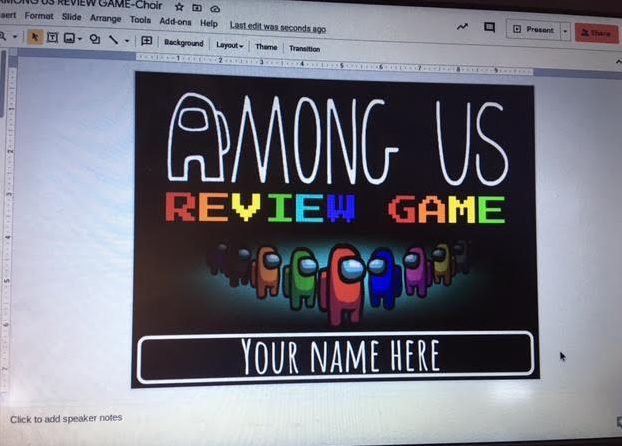Pick the Text box tool

(52, 38)
